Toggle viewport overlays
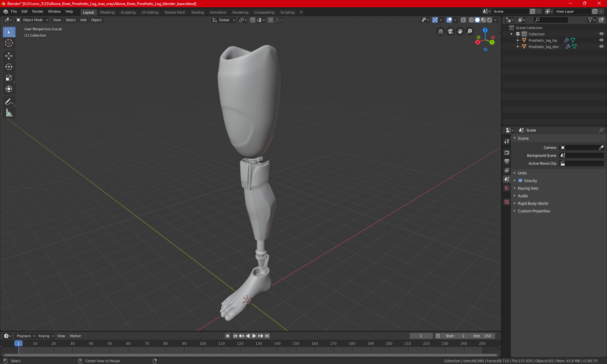 (x=449, y=20)
